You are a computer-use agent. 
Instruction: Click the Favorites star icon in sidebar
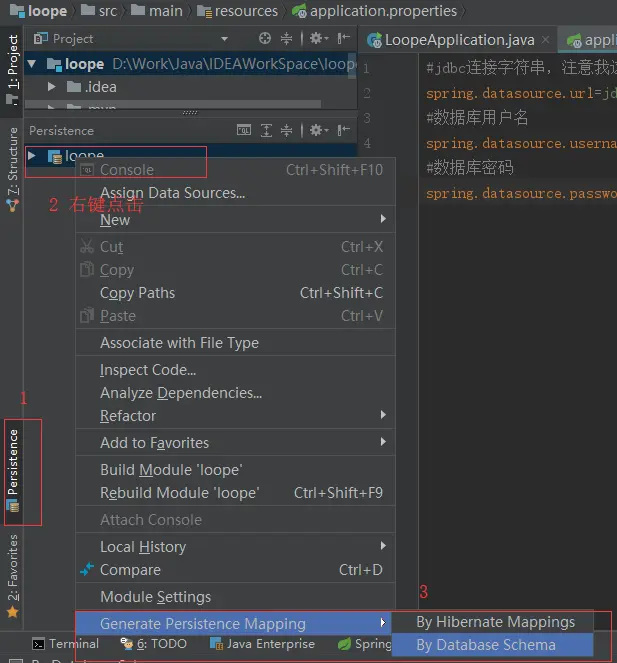pyautogui.click(x=13, y=612)
